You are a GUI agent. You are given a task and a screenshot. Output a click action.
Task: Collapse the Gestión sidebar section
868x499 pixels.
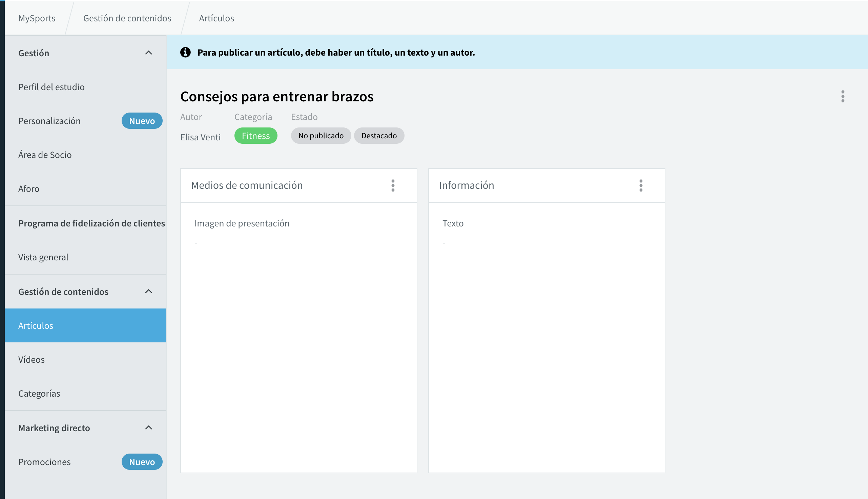148,53
